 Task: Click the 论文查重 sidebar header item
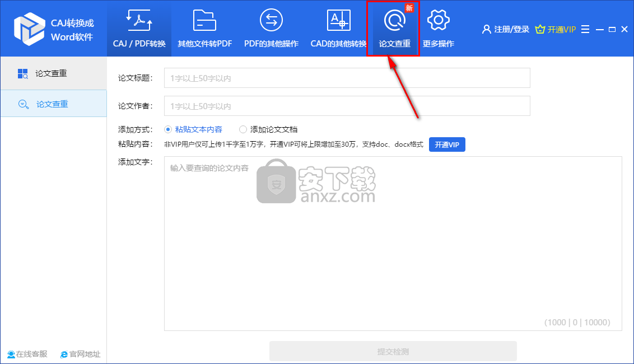click(52, 73)
